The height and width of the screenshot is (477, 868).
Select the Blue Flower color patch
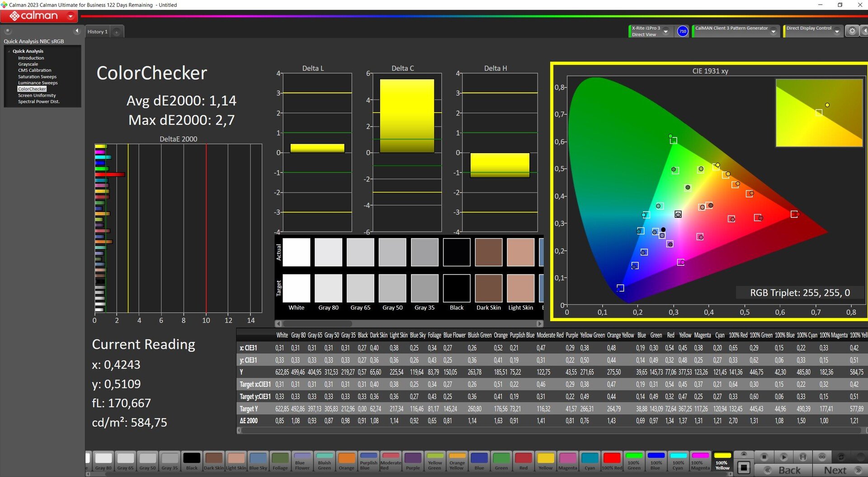point(302,461)
